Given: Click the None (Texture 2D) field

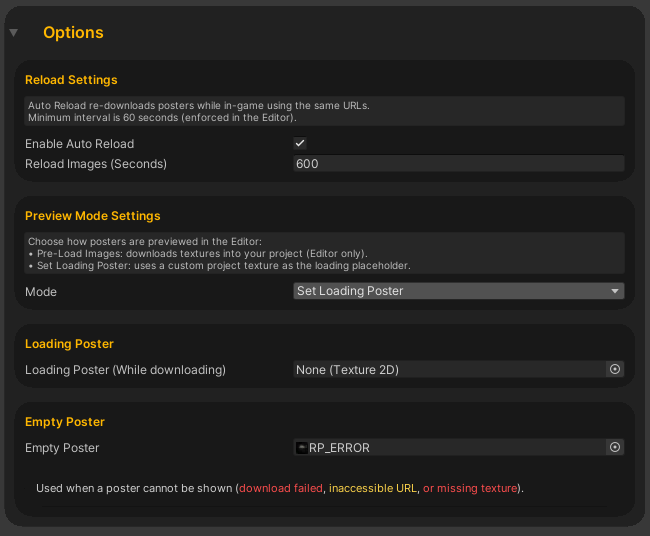Looking at the screenshot, I should (450, 369).
